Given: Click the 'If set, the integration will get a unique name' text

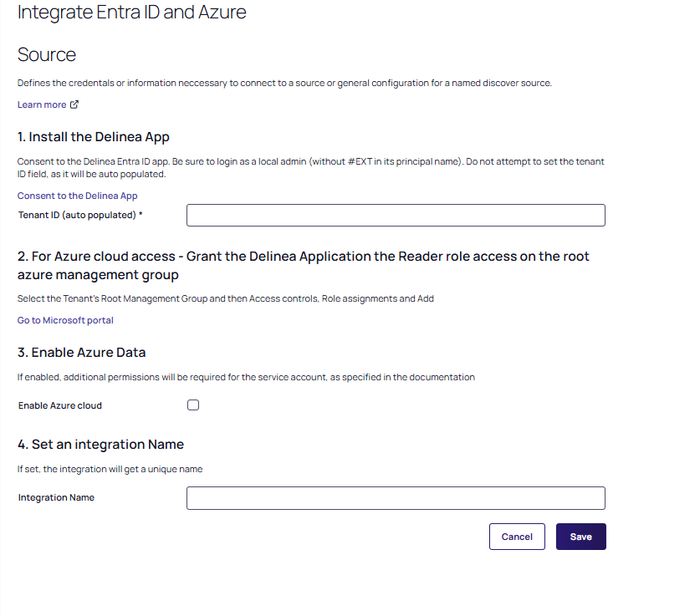Looking at the screenshot, I should tap(110, 469).
